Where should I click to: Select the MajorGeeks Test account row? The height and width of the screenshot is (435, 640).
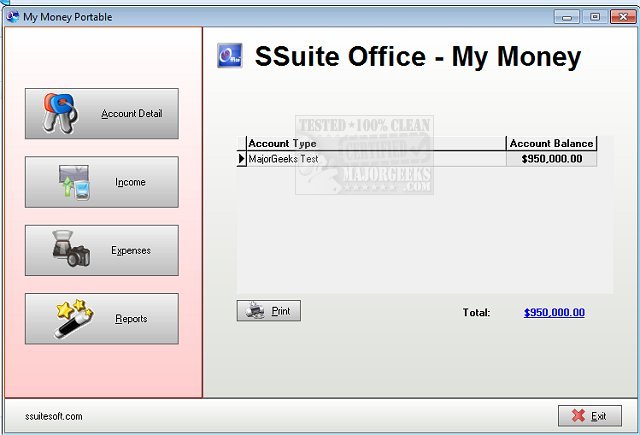coord(417,159)
